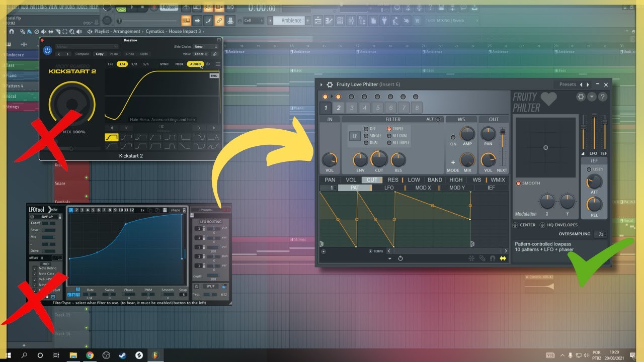
Task: Adjust the NEXT vertical slider in OUT section
Action: click(x=502, y=147)
